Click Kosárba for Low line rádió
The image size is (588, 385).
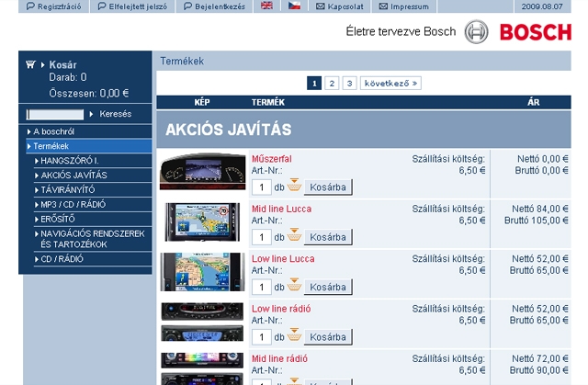click(328, 337)
